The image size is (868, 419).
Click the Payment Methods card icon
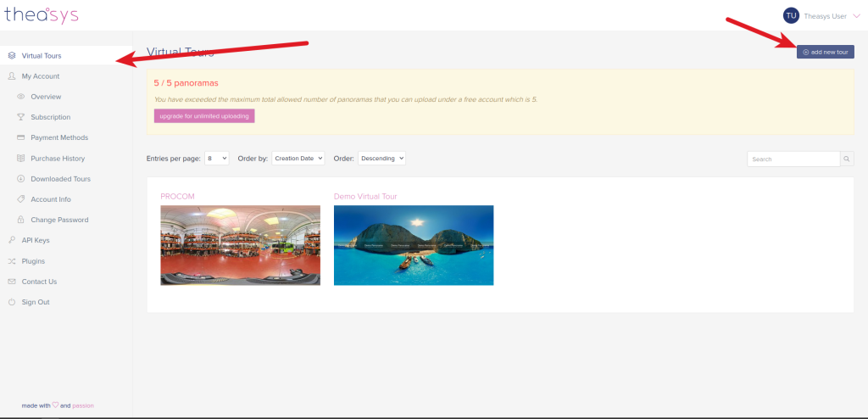pos(21,137)
